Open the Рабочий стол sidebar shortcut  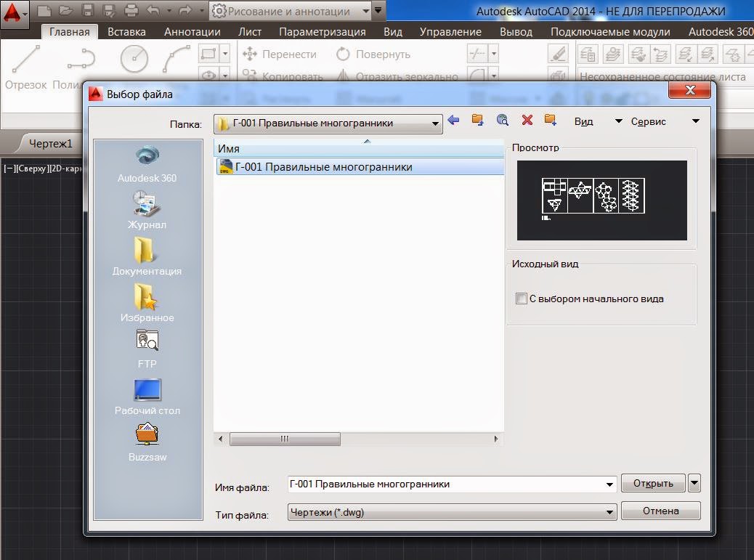click(x=147, y=389)
